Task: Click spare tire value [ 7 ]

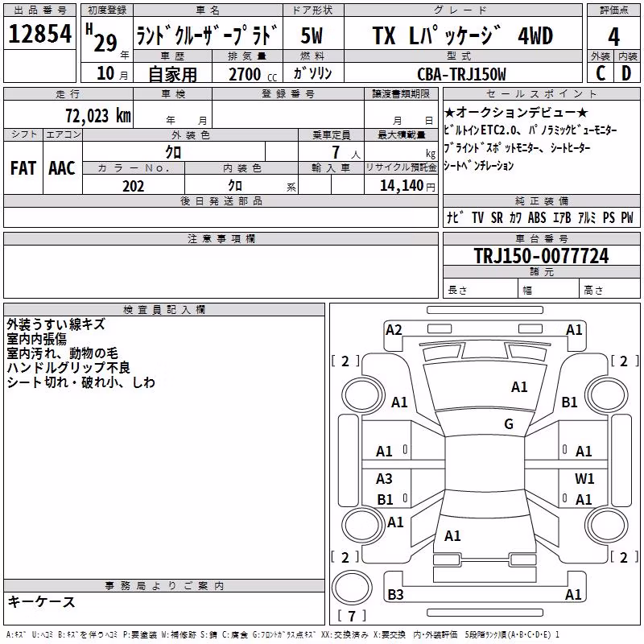Action: pos(352,616)
